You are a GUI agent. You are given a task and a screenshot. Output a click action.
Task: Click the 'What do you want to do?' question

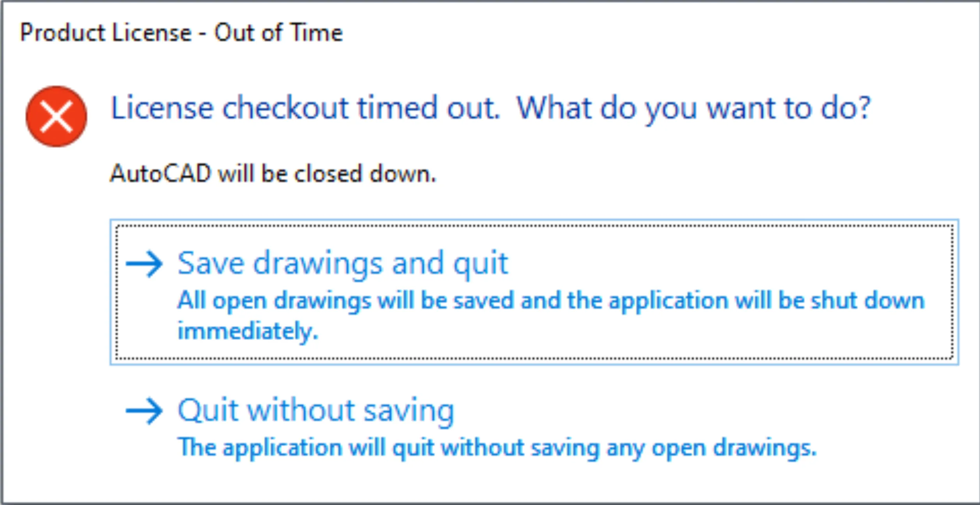[693, 108]
